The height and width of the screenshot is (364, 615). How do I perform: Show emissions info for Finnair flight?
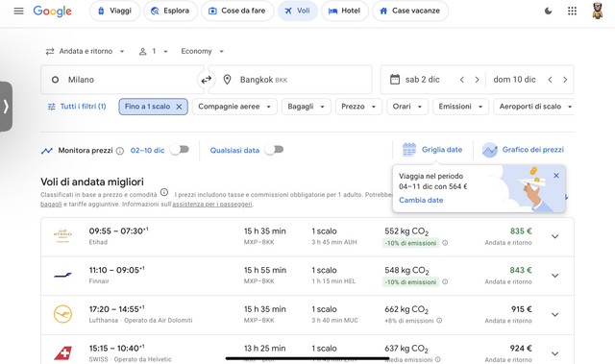click(x=445, y=281)
